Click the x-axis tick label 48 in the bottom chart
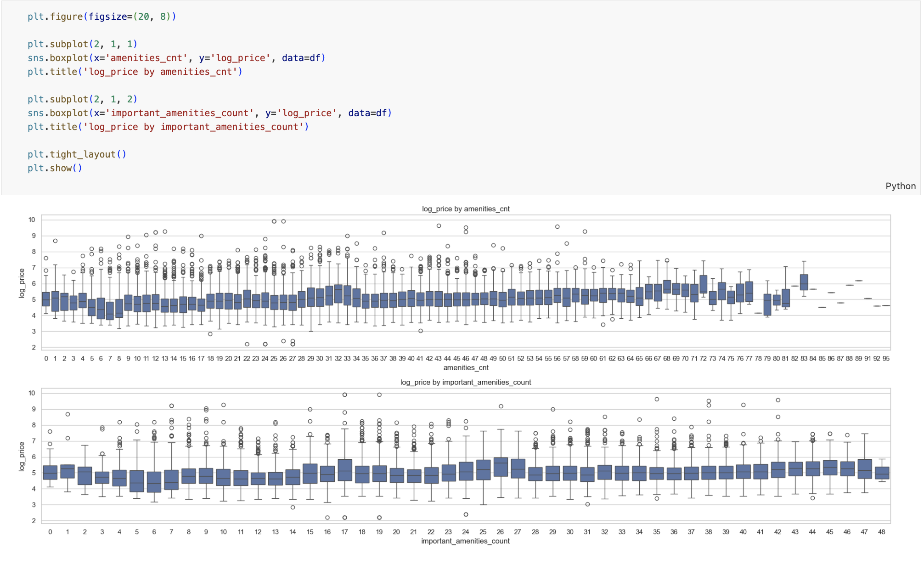Viewport: 924px width, 575px height. tap(881, 532)
